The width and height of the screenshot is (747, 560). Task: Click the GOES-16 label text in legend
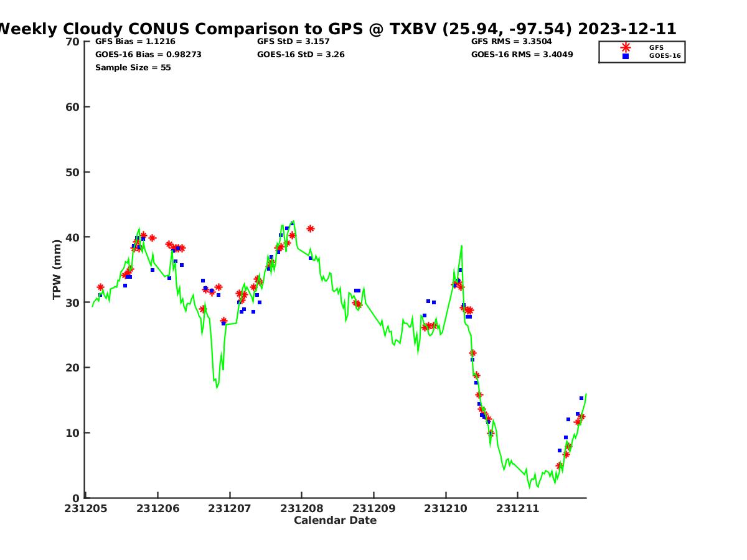(665, 56)
